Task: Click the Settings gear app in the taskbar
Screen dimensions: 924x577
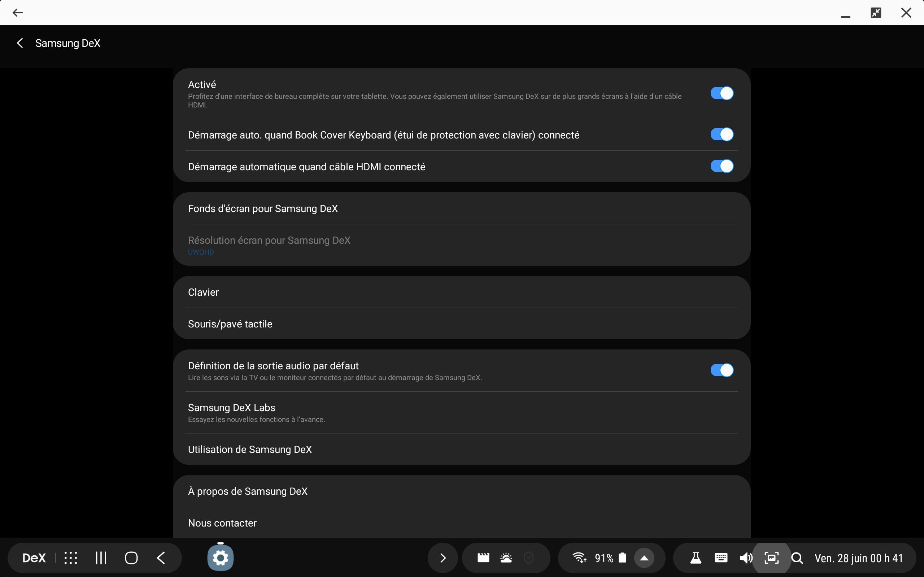Action: (x=220, y=558)
